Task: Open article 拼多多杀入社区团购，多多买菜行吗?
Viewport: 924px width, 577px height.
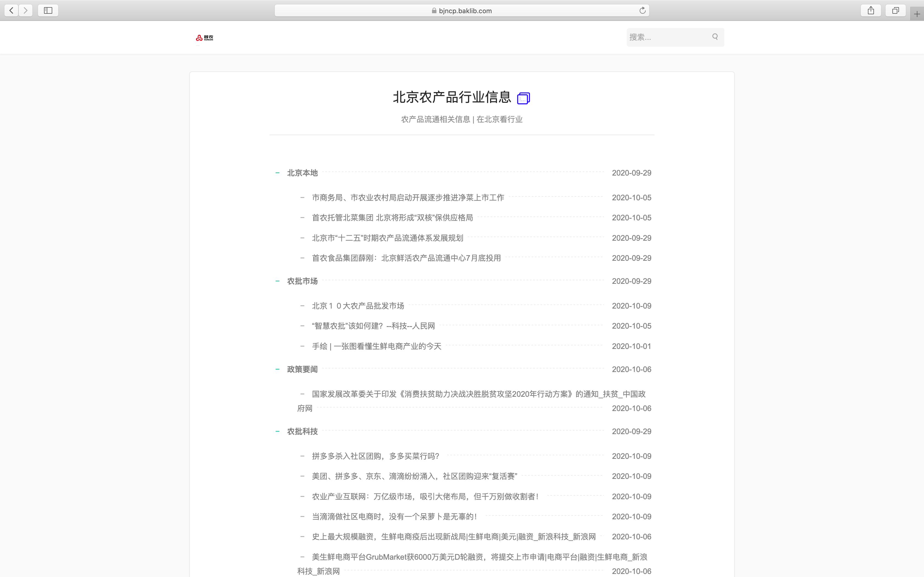Action: click(375, 456)
